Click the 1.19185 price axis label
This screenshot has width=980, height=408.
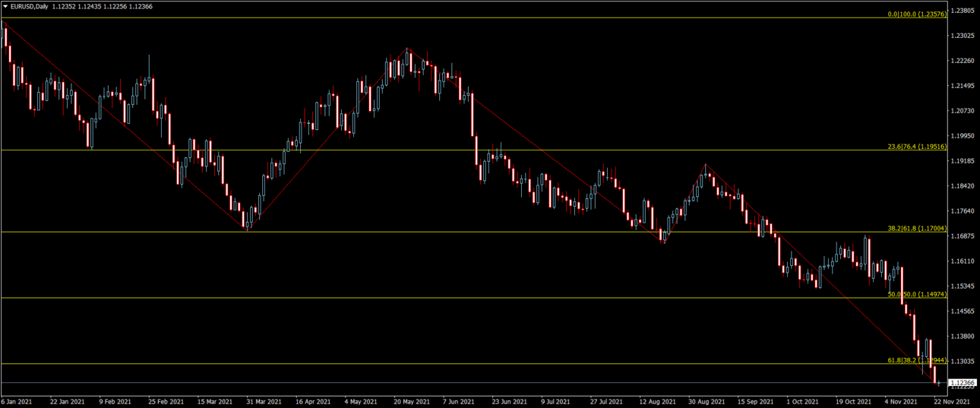(x=963, y=161)
